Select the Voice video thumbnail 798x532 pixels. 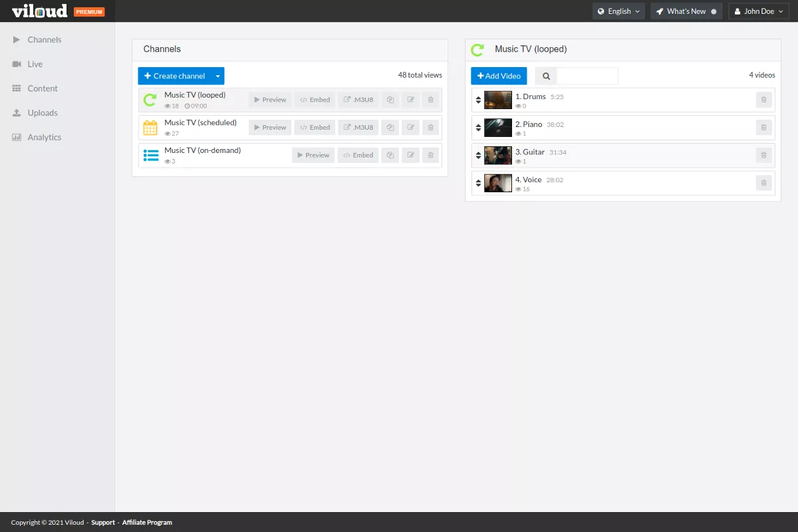[498, 183]
